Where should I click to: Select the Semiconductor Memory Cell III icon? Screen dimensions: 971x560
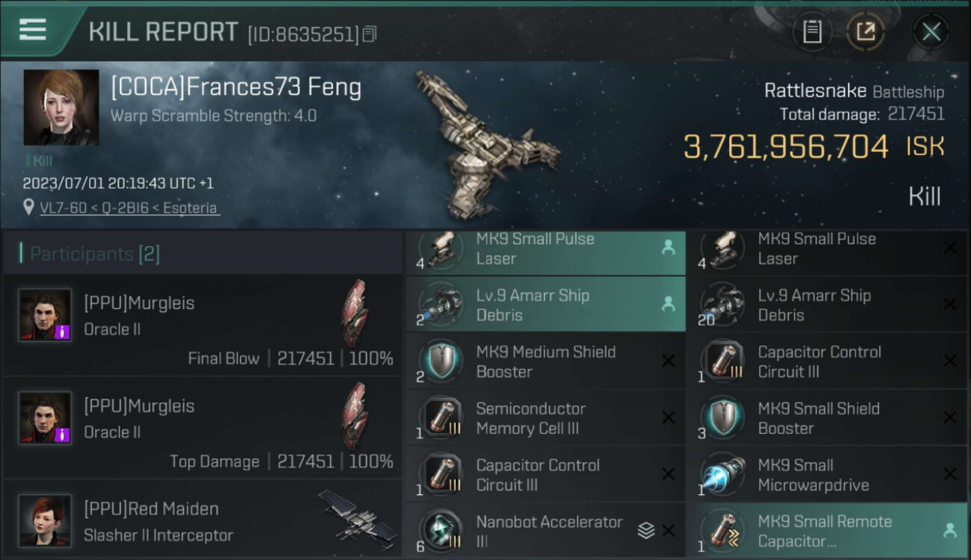pos(441,418)
